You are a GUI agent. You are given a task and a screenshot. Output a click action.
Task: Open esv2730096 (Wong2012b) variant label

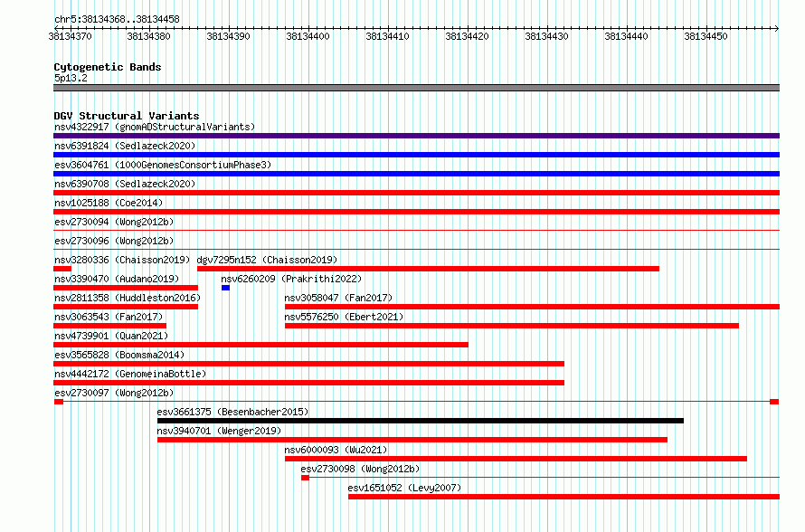(x=114, y=241)
